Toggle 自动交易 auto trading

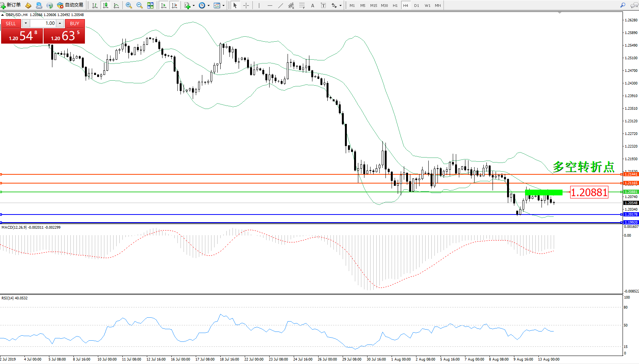tap(70, 5)
